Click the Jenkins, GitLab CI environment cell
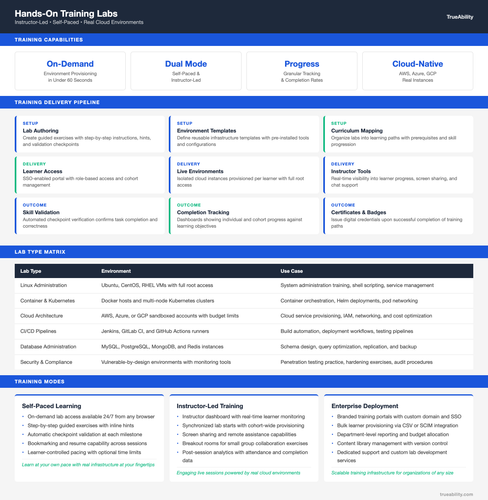Image resolution: width=488 pixels, height=500 pixels. (155, 331)
